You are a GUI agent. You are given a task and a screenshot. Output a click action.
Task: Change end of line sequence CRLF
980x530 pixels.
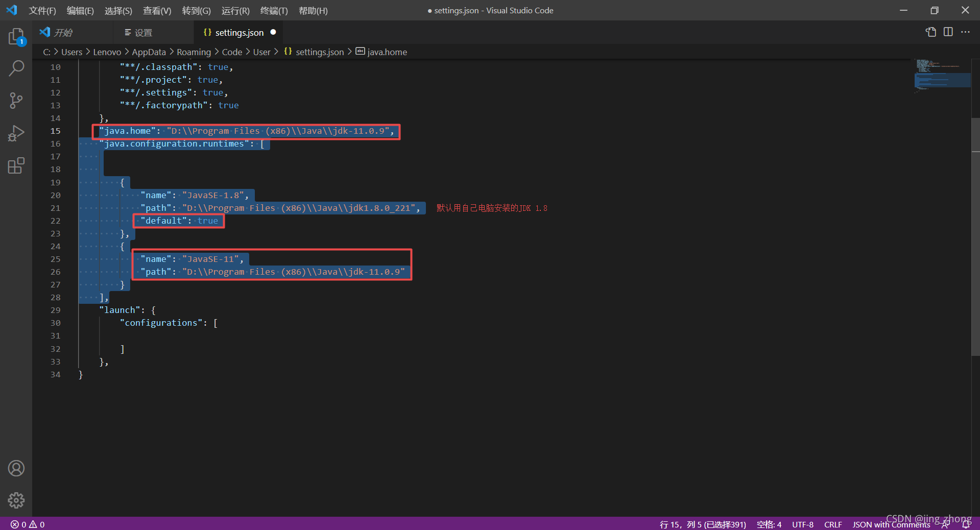coord(833,524)
